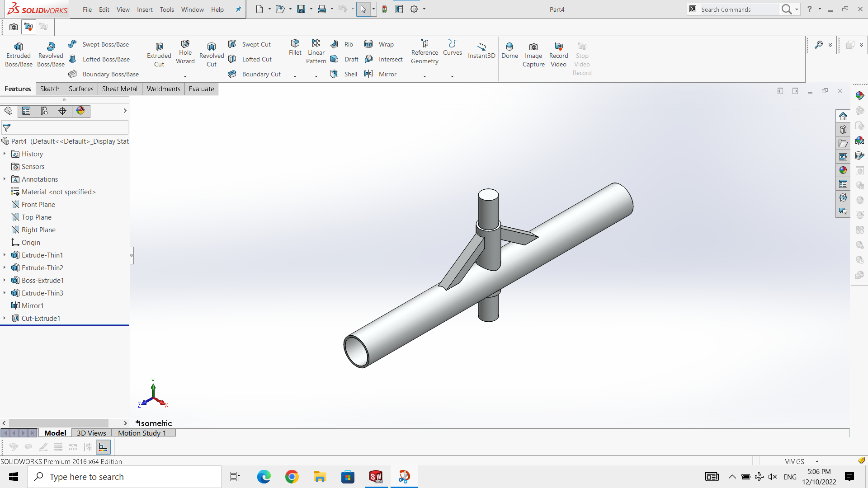Open the ConfigurationManager tab icon
868x488 pixels.
pos(44,111)
